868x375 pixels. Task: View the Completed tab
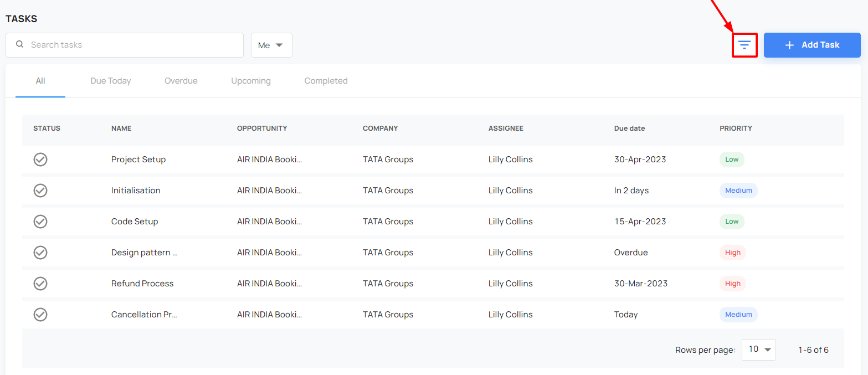pos(326,81)
